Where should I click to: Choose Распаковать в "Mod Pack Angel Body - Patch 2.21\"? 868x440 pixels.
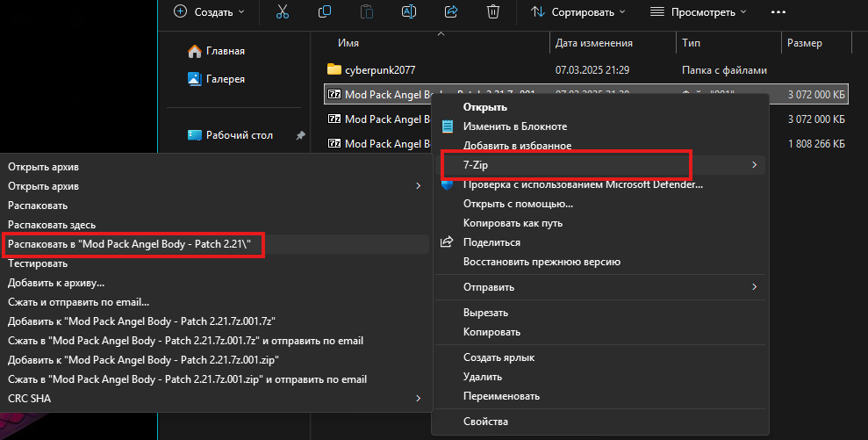[135, 244]
